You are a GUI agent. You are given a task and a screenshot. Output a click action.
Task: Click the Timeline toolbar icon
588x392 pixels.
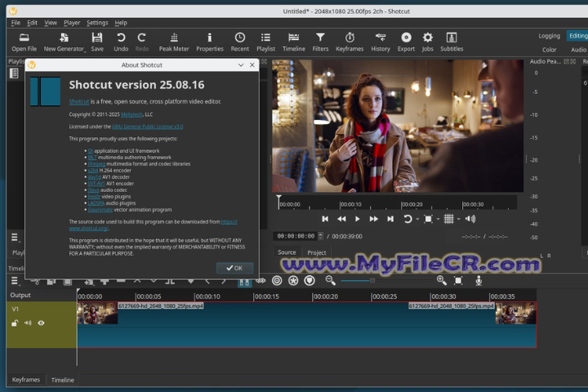pos(294,42)
